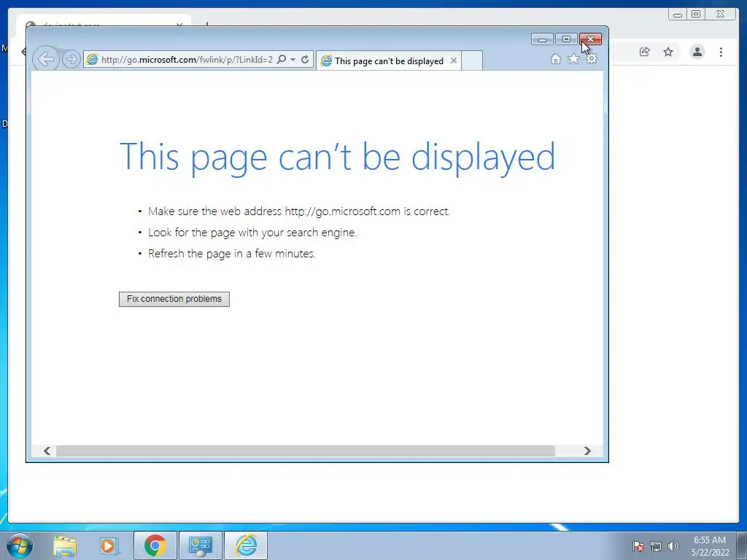Open Internet Explorer Home page icon

[555, 59]
